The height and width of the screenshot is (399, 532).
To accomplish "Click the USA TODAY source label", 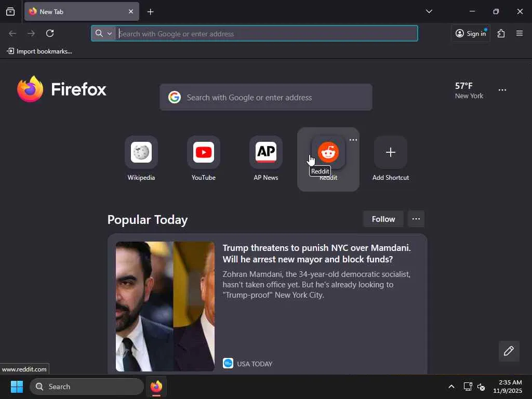I will [255, 364].
